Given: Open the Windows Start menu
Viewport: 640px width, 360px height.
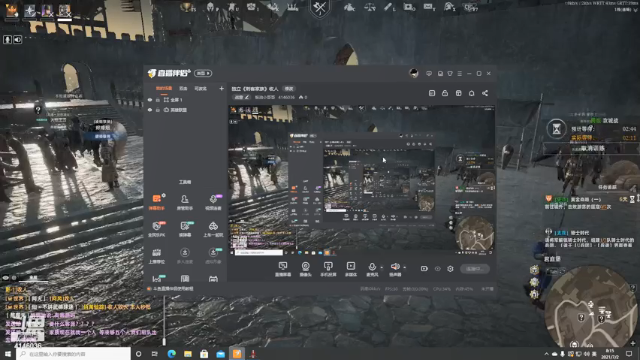Looking at the screenshot, I should [x=8, y=353].
